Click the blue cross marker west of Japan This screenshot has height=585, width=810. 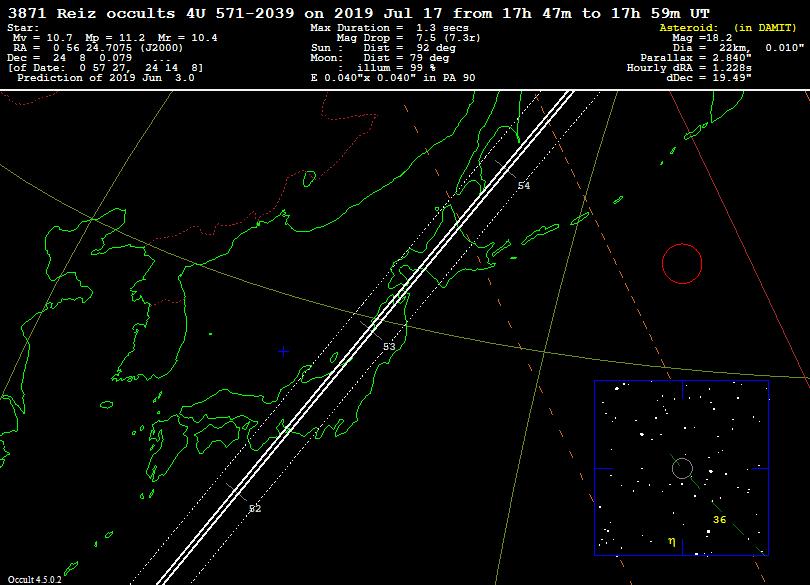click(x=283, y=351)
